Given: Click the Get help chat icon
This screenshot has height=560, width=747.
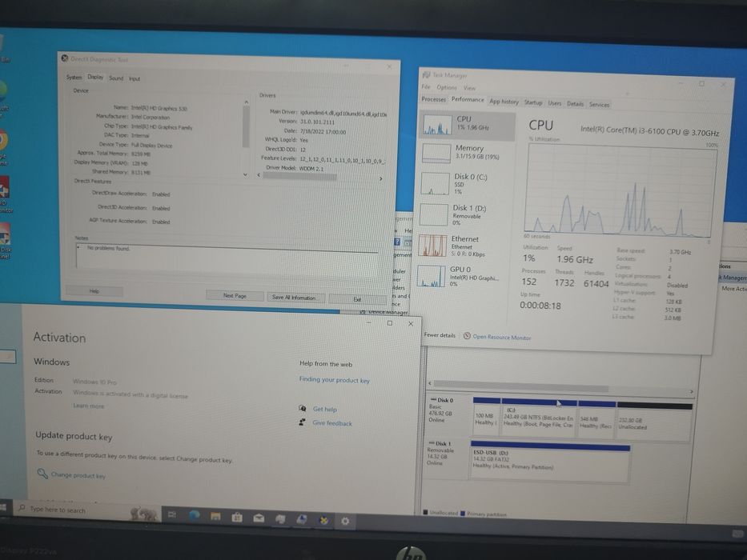Looking at the screenshot, I should 302,408.
